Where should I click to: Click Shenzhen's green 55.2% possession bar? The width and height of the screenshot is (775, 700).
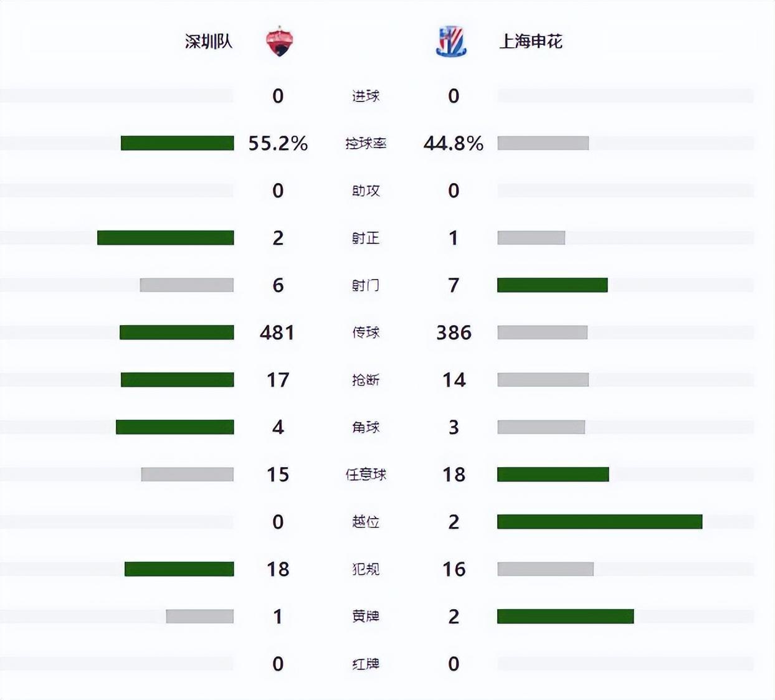point(178,143)
